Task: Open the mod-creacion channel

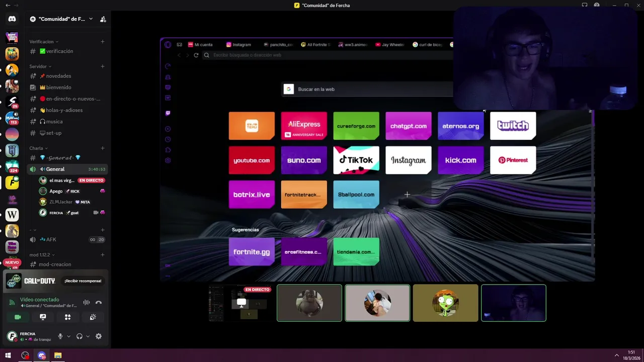Action: 67,264
